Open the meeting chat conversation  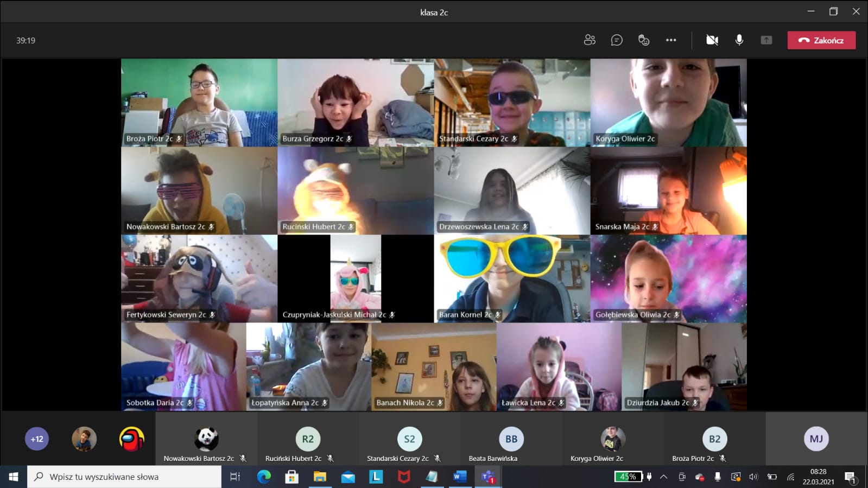click(617, 40)
